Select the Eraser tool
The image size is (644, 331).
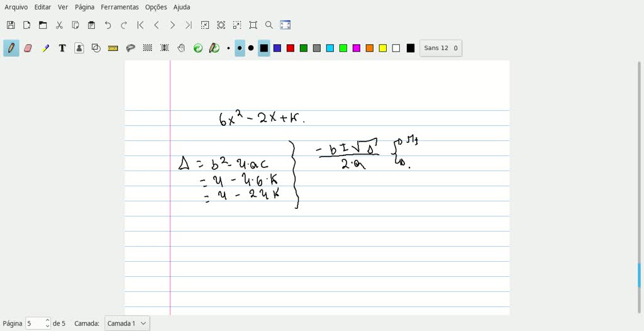click(28, 48)
